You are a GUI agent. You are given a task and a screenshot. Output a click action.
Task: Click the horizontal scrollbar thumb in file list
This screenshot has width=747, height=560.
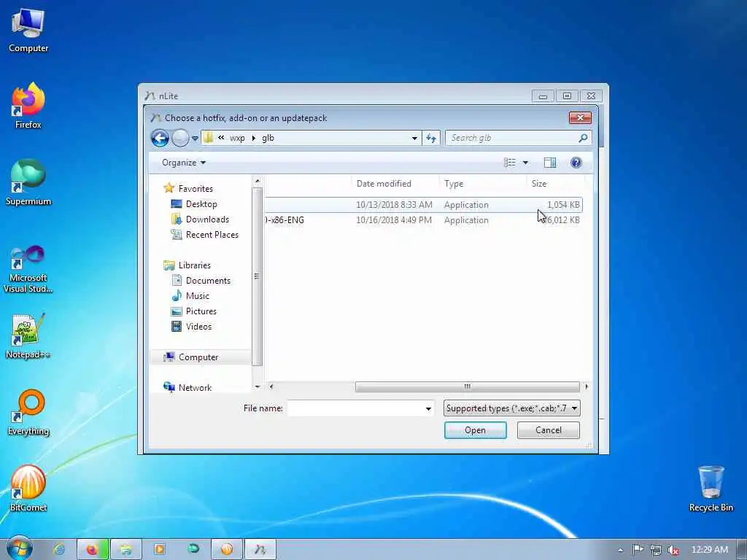pyautogui.click(x=468, y=386)
